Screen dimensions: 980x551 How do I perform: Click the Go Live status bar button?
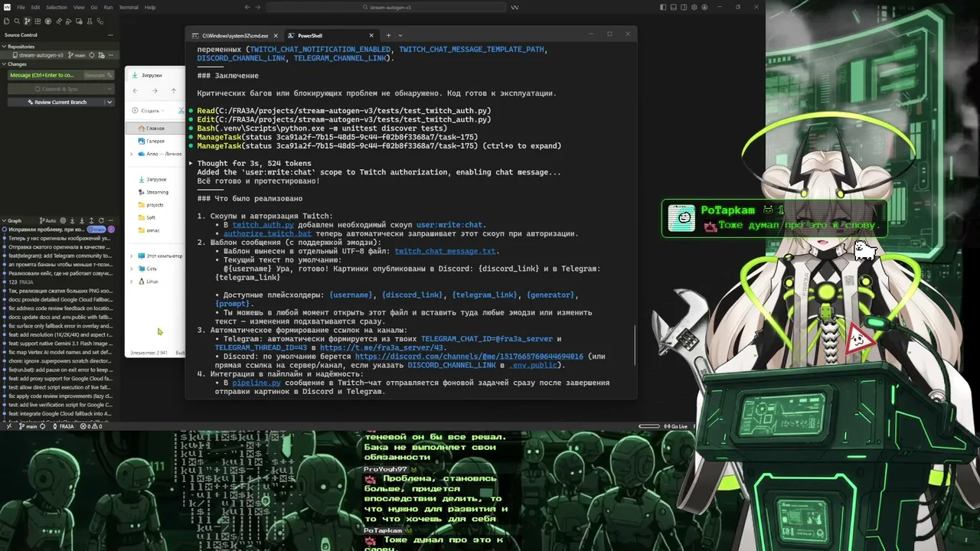coord(677,426)
